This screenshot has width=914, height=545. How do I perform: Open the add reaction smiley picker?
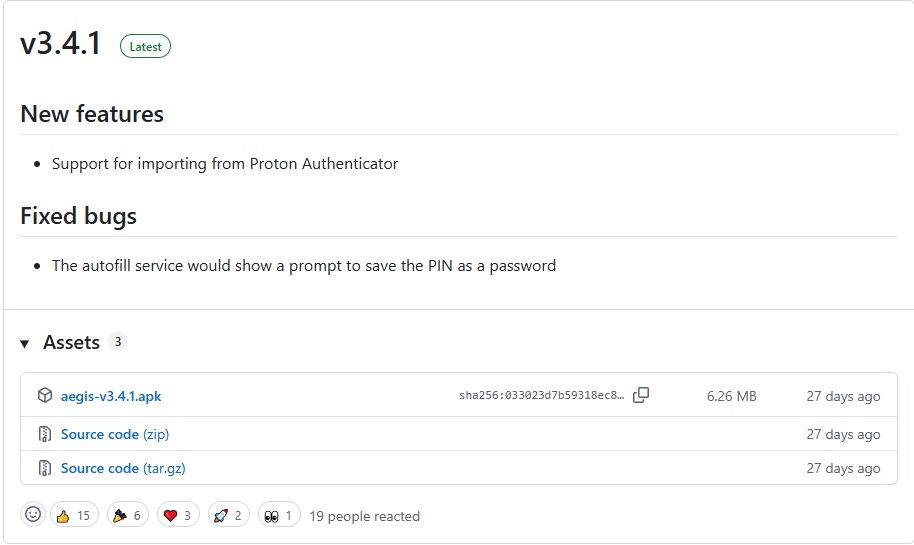[x=33, y=515]
